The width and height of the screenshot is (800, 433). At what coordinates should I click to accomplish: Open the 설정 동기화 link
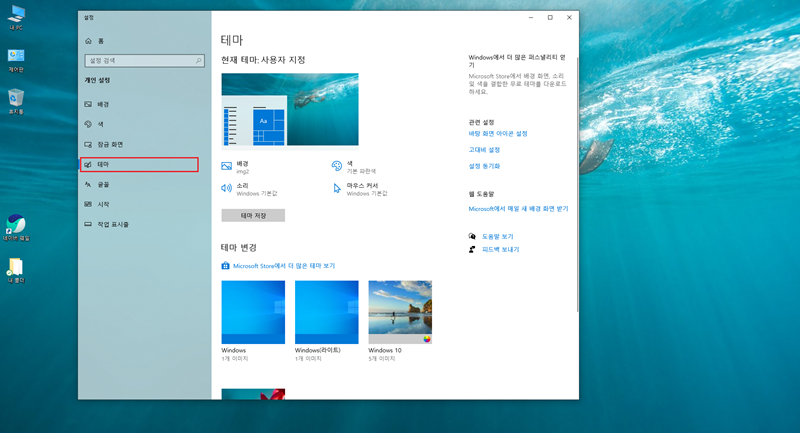click(484, 166)
